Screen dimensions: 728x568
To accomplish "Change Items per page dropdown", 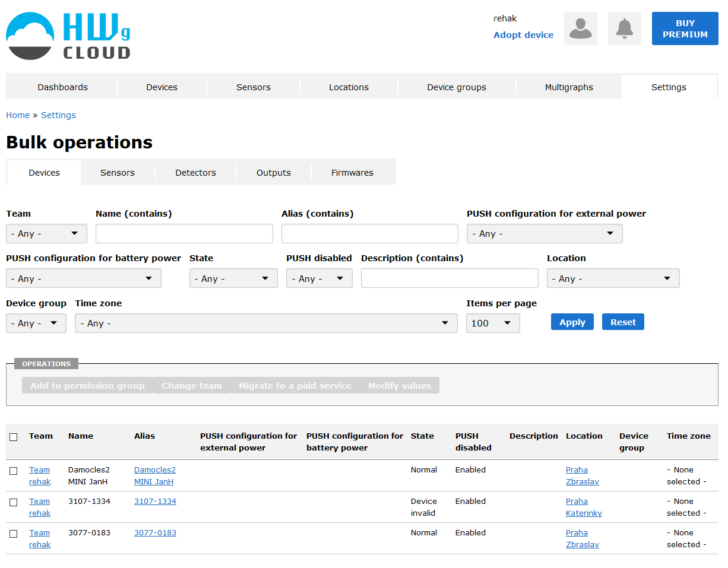I will (x=493, y=323).
